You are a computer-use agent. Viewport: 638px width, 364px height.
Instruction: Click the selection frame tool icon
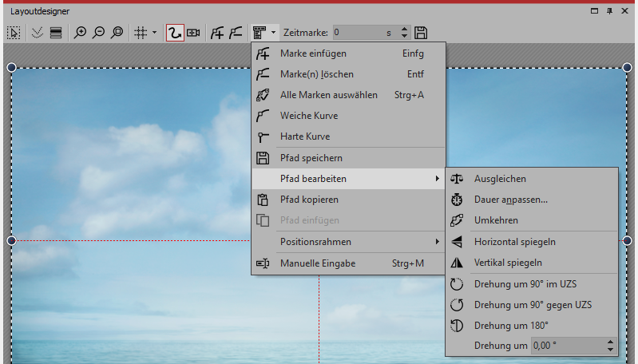click(x=14, y=33)
